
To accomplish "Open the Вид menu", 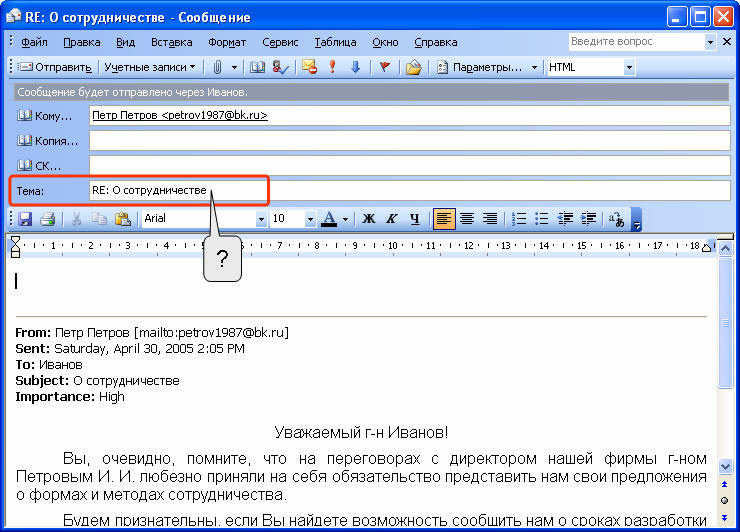I will (126, 42).
